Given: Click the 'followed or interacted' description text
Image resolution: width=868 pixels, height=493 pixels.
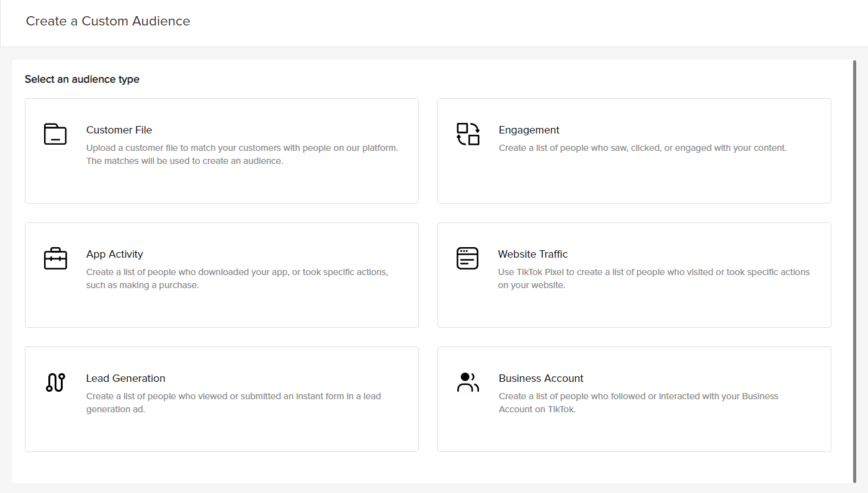Looking at the screenshot, I should tap(638, 403).
